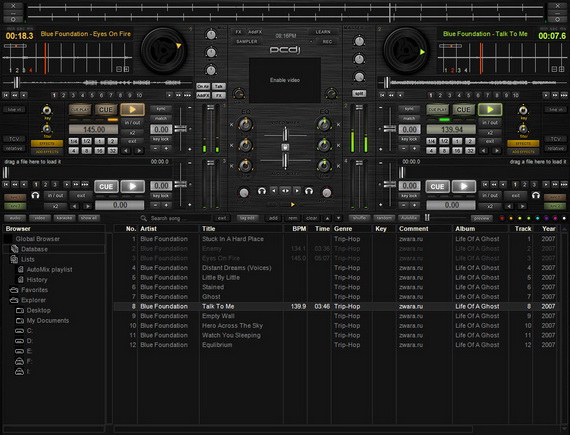Toggle the left headphone cue icon in the mixer

coord(261,190)
